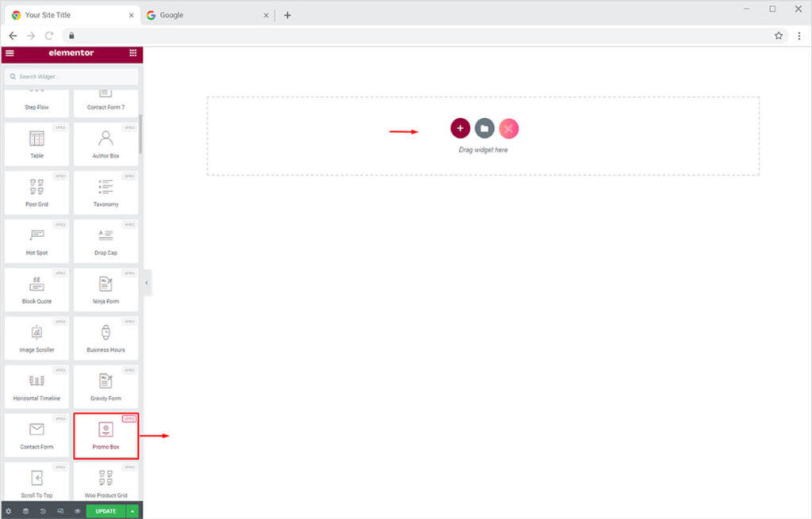Image resolution: width=812 pixels, height=519 pixels.
Task: Expand save options arrow next to Update
Action: click(132, 511)
